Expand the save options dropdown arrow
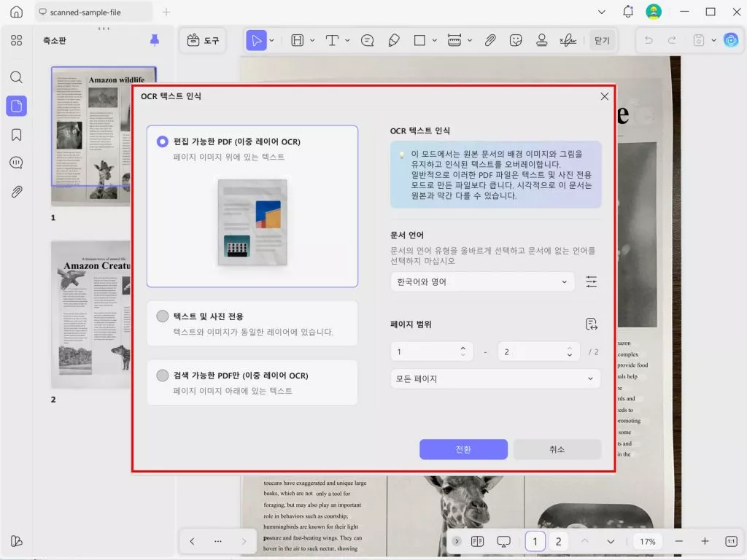 [x=713, y=41]
